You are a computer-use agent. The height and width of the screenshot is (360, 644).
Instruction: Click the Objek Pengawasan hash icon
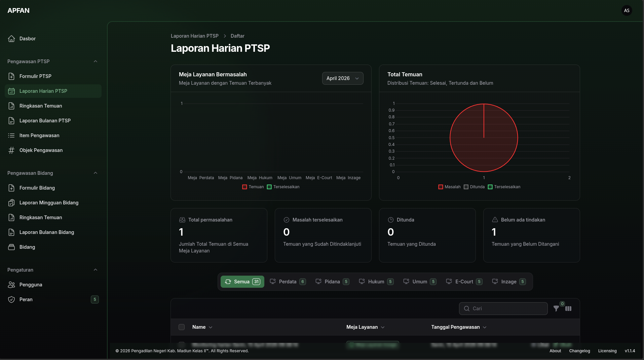click(x=11, y=150)
